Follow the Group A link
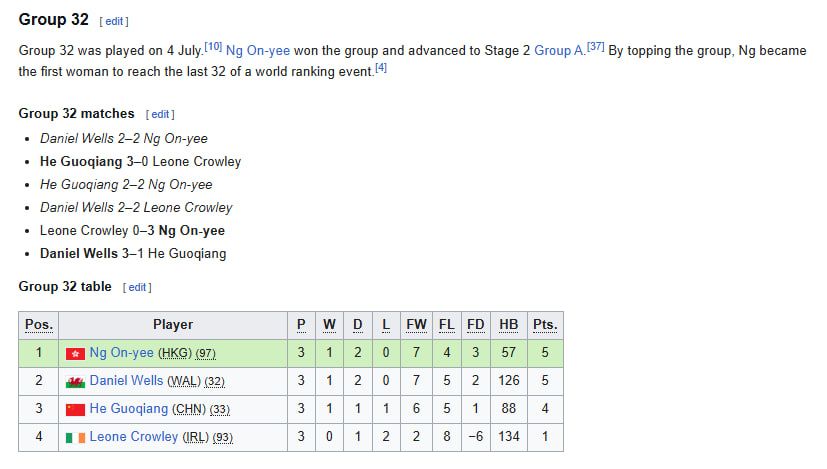 pyautogui.click(x=559, y=51)
